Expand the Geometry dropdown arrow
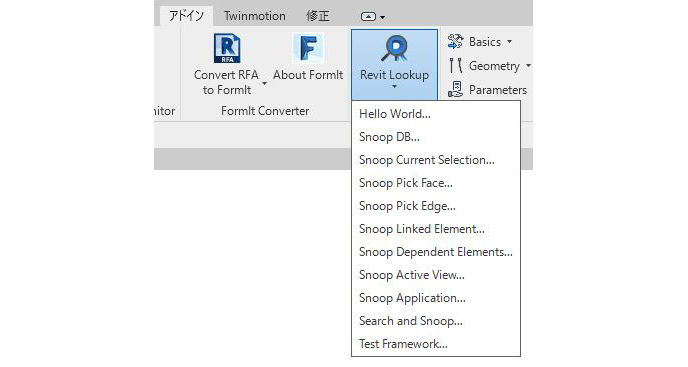This screenshot has height=367, width=688. click(528, 66)
